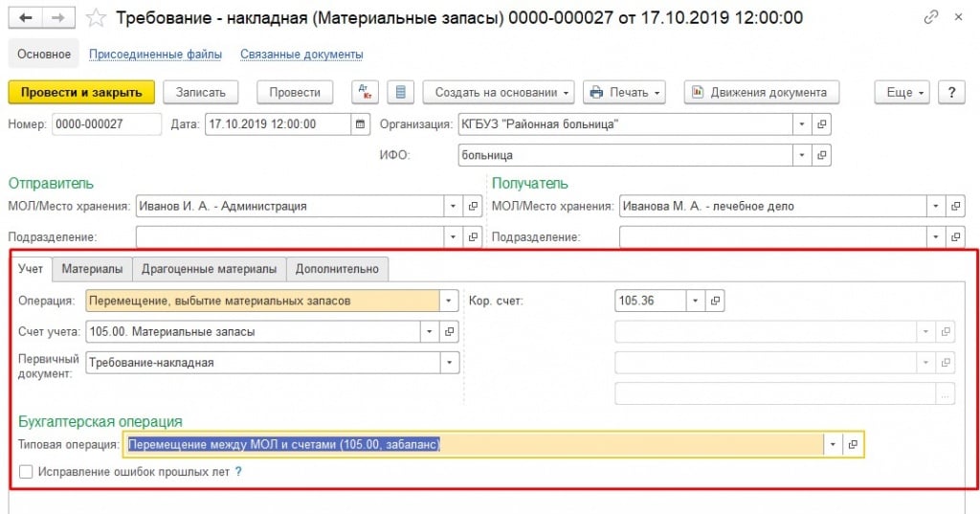Click the forward navigation arrow
The width and height of the screenshot is (980, 514).
tap(57, 18)
